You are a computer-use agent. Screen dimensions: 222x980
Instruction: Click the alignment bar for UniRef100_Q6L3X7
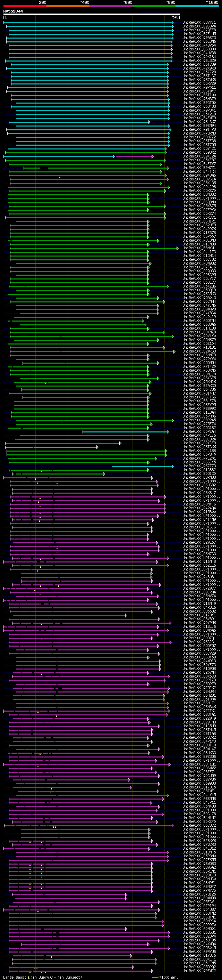(80, 122)
